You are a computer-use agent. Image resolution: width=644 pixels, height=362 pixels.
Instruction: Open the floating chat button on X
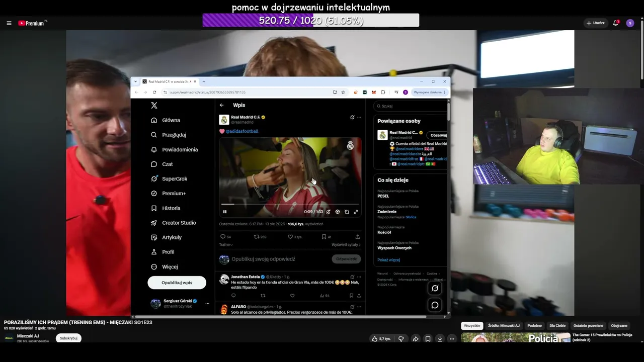point(435,305)
